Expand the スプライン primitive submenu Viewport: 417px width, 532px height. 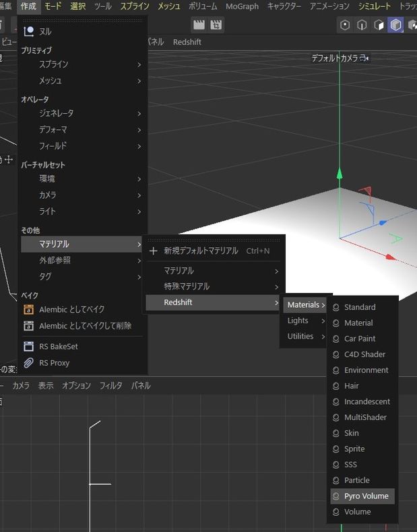click(x=82, y=65)
